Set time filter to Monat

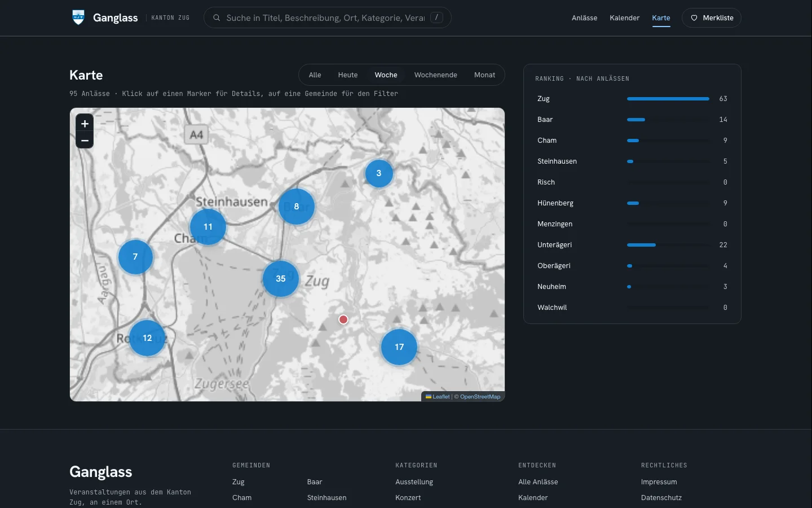tap(484, 75)
